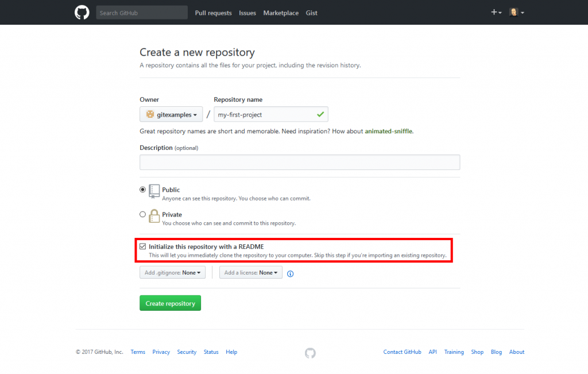Viewport: 588px width, 374px height.
Task: Click the GitHub octocat logo
Action: 82,12
